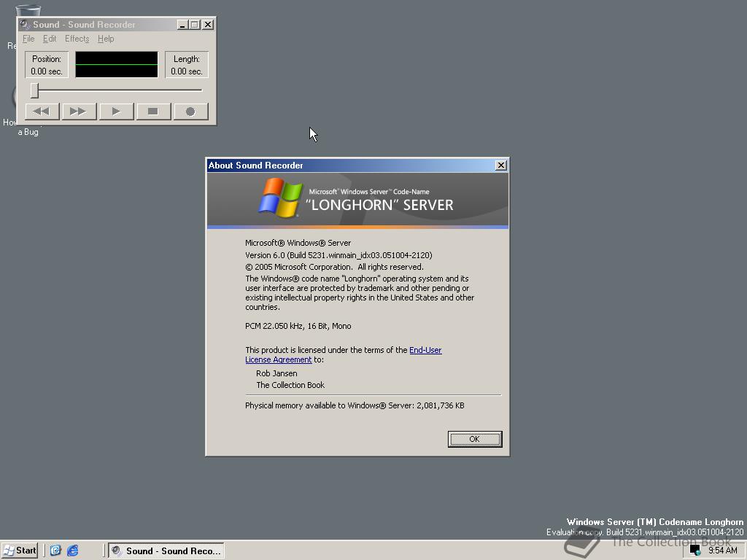Open the Help menu in Sound Recorder
The height and width of the screenshot is (560, 747).
click(x=106, y=39)
